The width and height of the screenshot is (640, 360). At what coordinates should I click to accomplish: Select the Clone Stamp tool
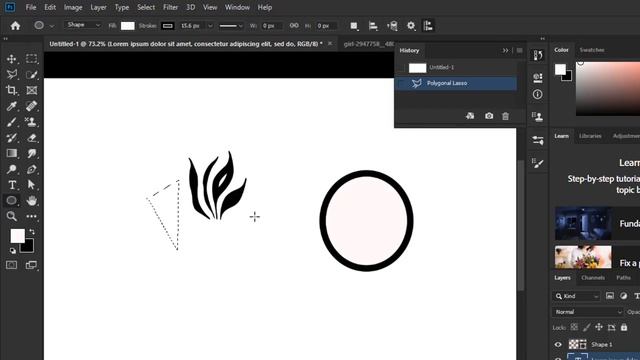(x=31, y=122)
